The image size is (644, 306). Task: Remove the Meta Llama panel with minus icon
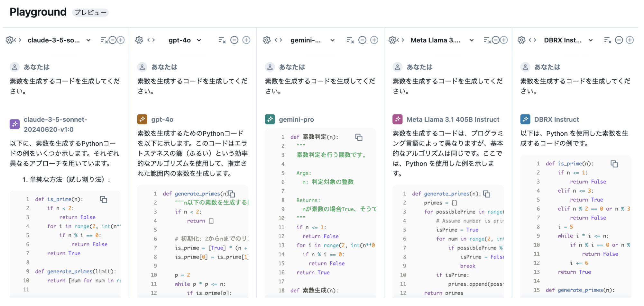point(496,40)
